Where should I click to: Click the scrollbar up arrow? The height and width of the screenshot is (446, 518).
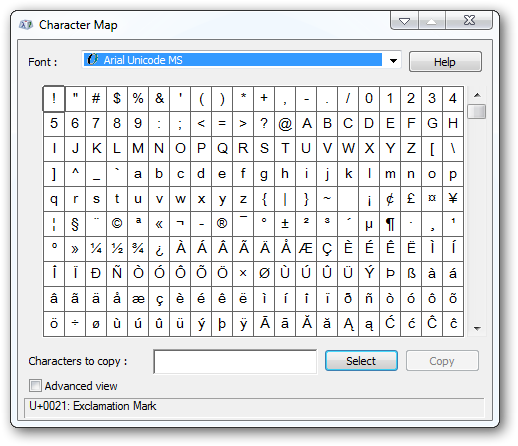click(x=477, y=95)
